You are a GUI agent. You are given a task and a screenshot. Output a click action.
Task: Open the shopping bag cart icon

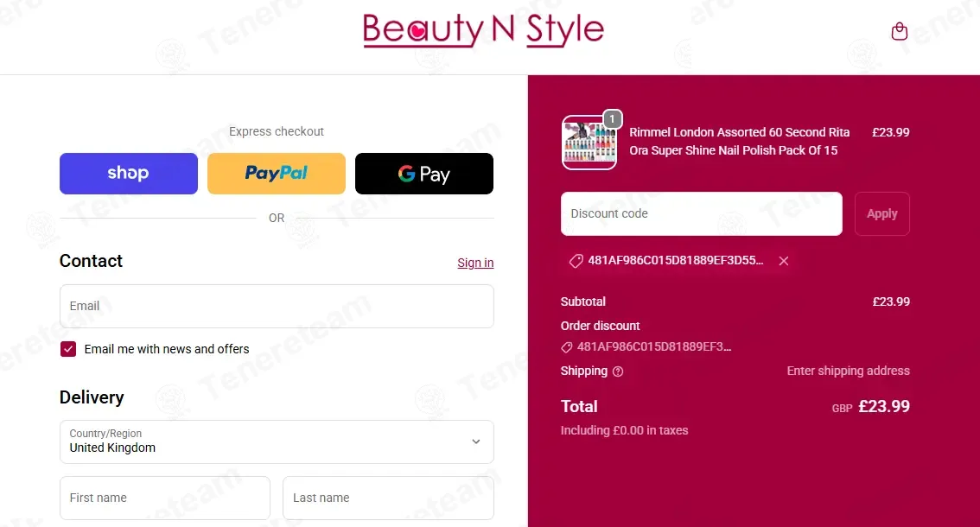click(899, 31)
